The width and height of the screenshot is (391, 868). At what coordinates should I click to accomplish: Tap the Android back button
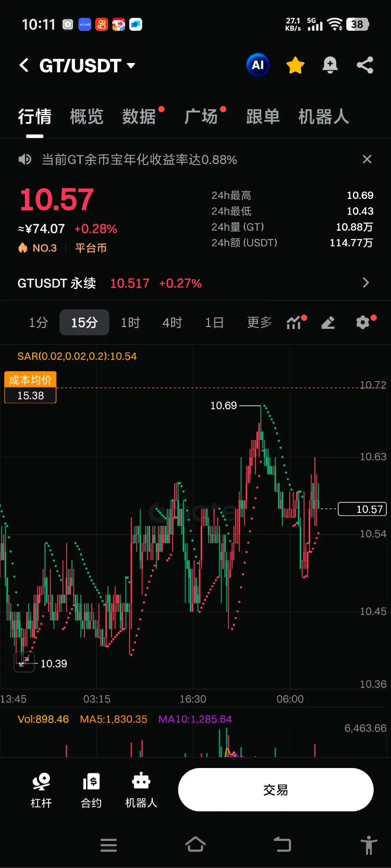[x=283, y=845]
